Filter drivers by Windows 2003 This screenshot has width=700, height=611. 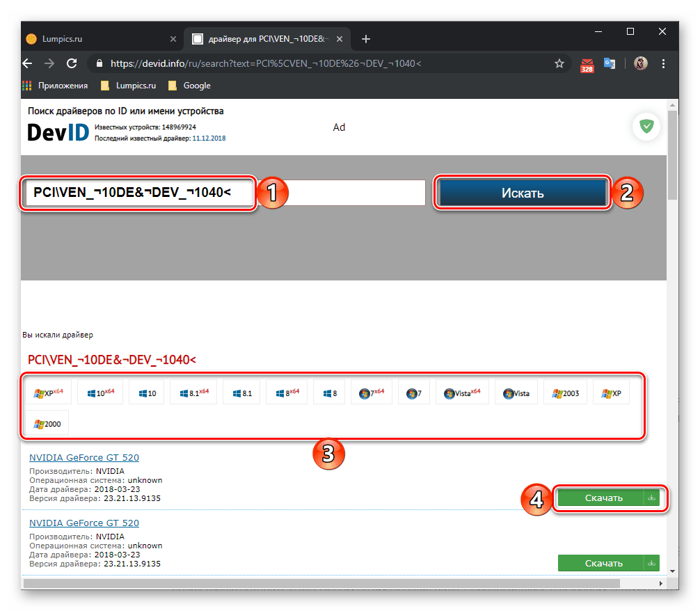[x=565, y=393]
